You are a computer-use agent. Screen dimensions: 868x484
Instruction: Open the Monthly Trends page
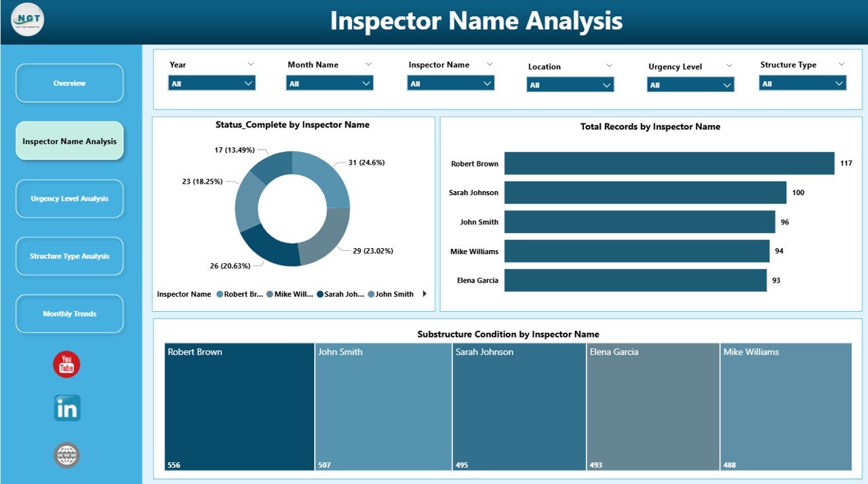pos(69,313)
